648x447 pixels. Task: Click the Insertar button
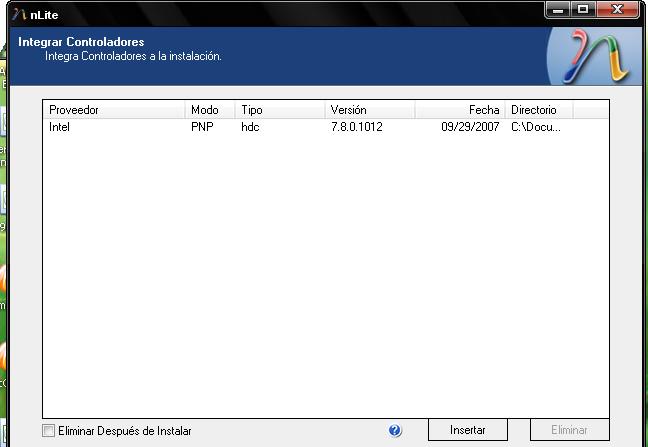(467, 430)
